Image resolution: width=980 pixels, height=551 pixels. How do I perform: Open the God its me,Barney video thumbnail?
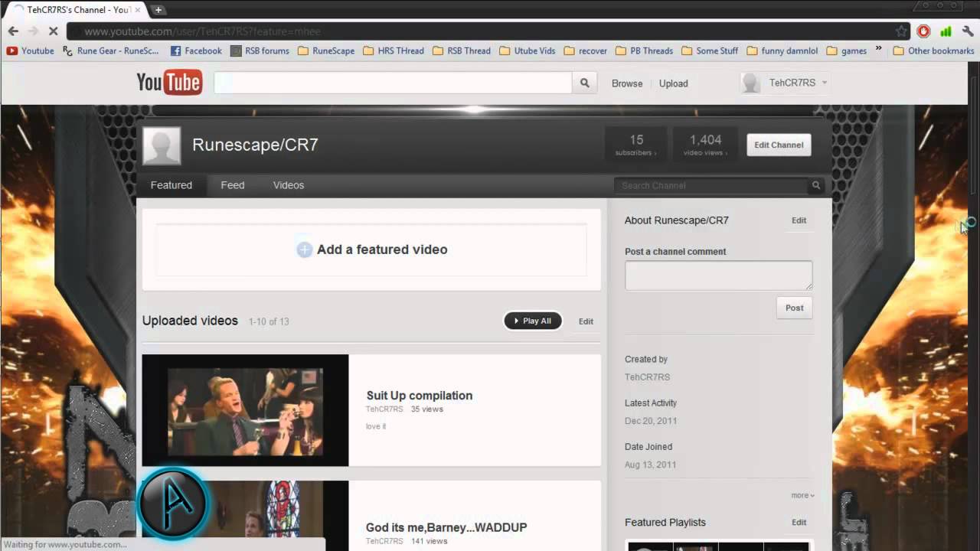point(245,516)
